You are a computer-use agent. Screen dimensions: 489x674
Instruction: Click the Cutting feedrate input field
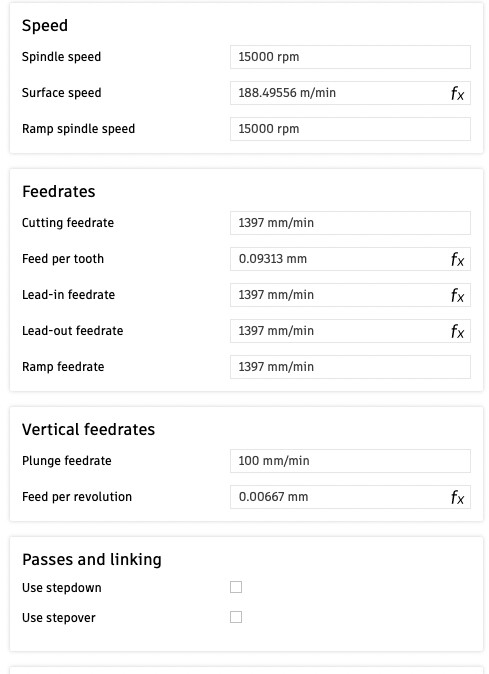point(350,223)
